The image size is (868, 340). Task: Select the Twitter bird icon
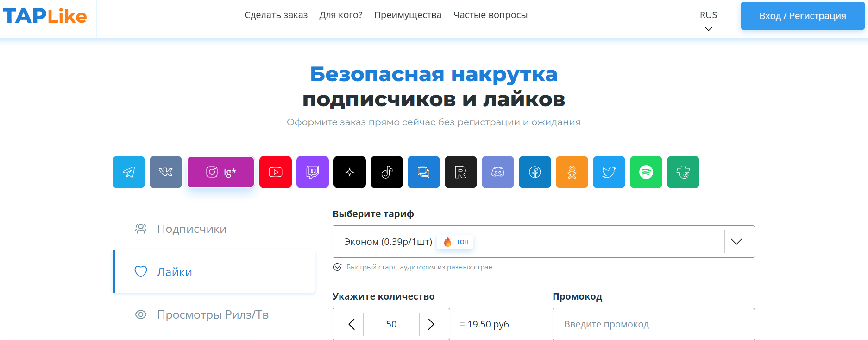point(609,172)
